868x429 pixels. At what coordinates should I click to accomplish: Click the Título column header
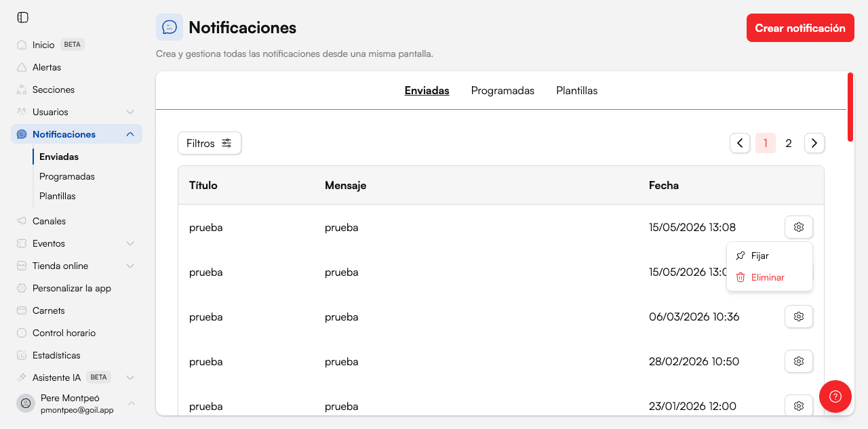(x=203, y=185)
